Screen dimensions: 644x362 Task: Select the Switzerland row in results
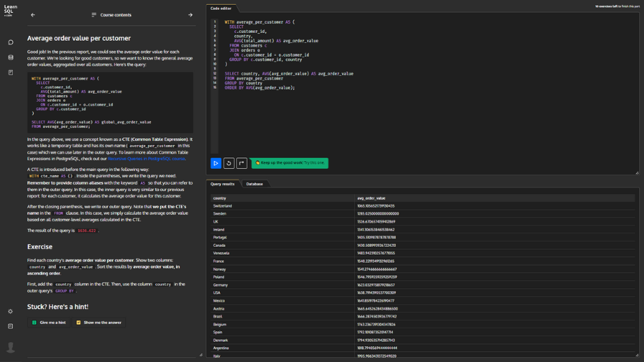tap(423, 206)
